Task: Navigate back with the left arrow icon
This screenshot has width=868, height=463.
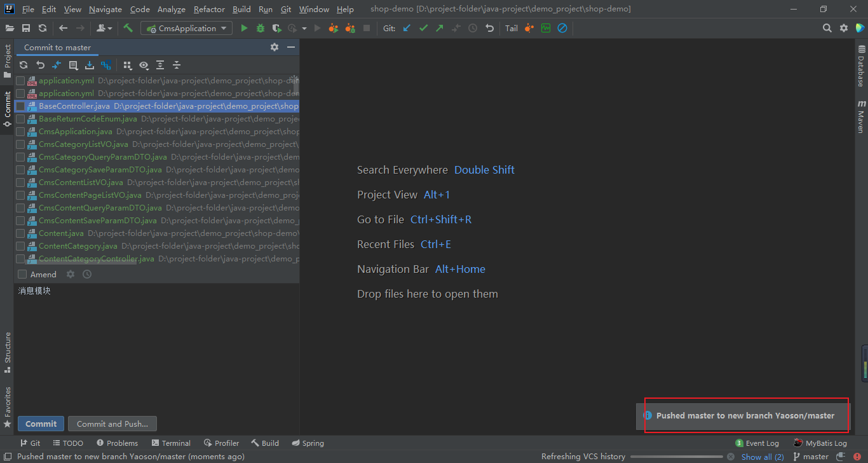Action: (63, 28)
